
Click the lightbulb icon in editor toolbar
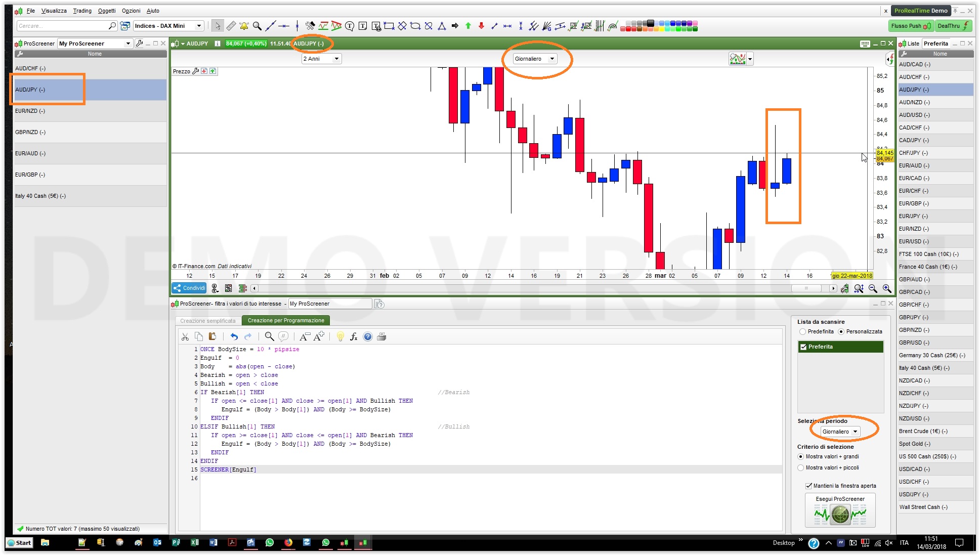(340, 337)
